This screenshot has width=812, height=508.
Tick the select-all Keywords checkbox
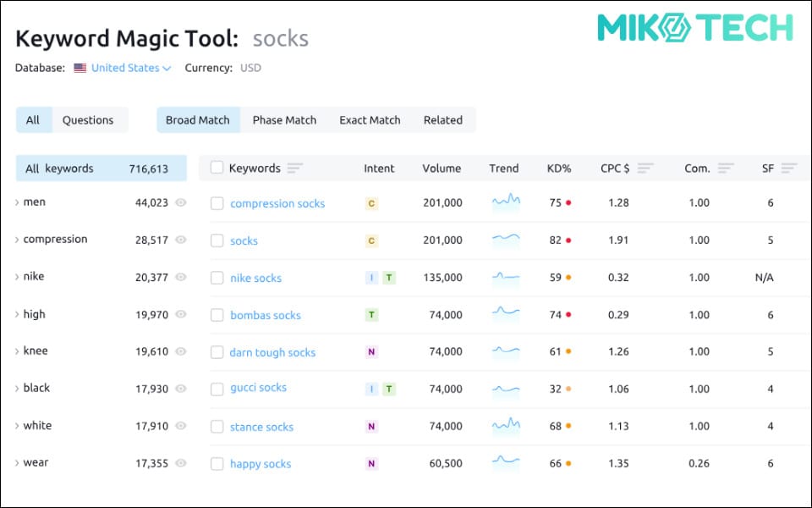(x=217, y=168)
